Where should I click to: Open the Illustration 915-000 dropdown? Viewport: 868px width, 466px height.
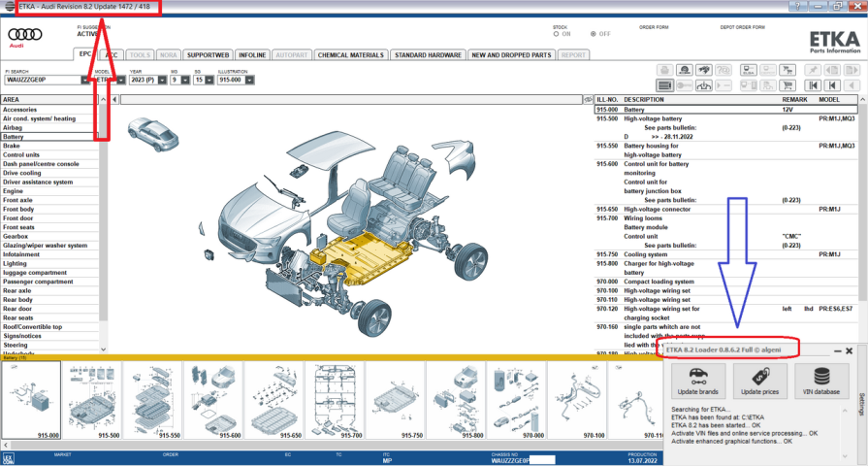[x=249, y=80]
